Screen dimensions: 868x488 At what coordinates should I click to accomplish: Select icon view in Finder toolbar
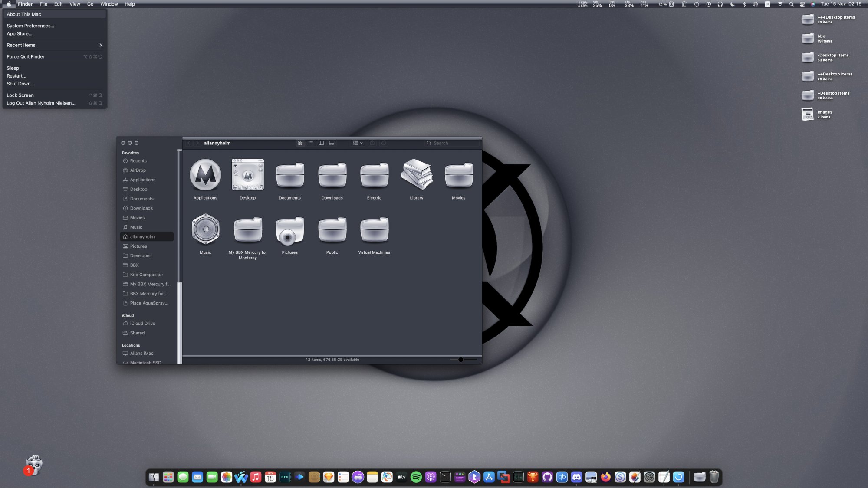pos(300,143)
